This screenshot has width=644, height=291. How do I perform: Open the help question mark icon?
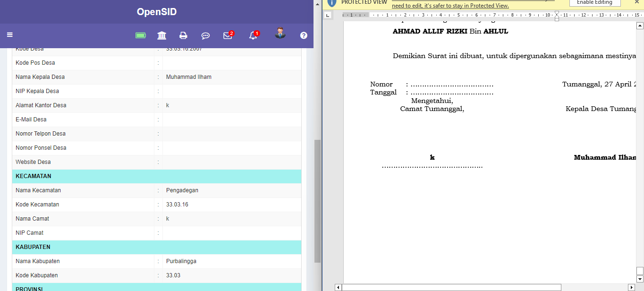(x=304, y=35)
